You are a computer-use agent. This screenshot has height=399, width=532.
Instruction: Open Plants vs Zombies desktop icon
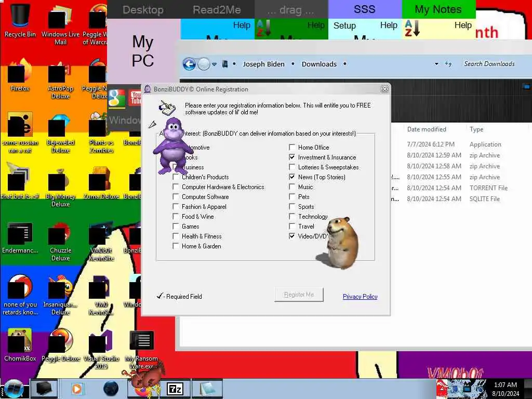click(x=101, y=133)
